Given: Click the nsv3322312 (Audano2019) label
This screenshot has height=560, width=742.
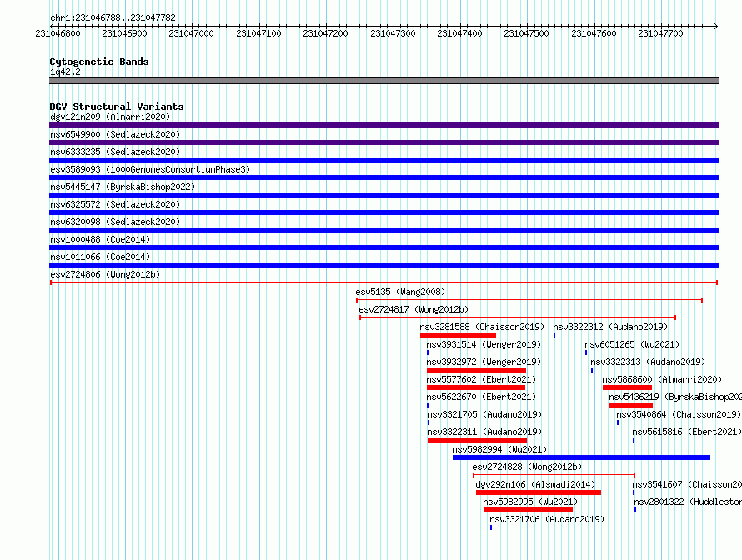Looking at the screenshot, I should 610,327.
